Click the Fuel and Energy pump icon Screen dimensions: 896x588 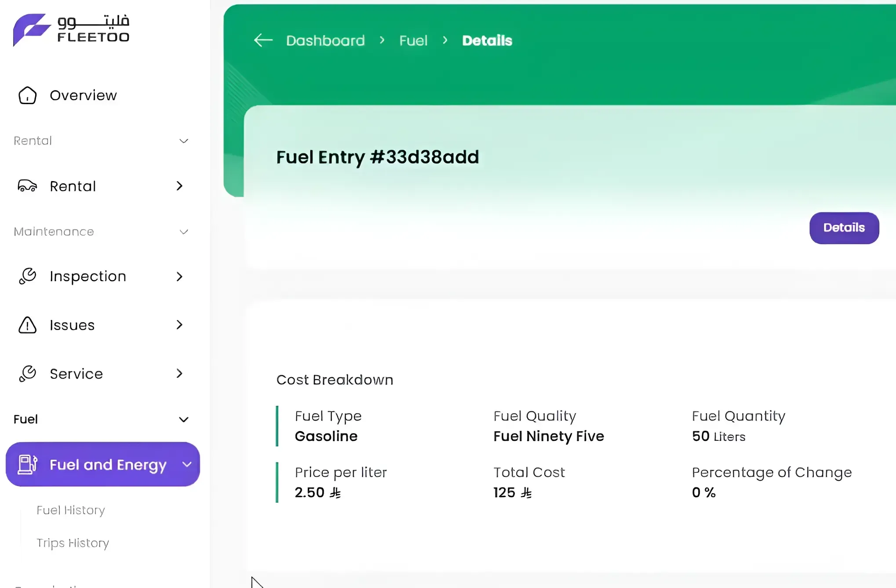[27, 465]
